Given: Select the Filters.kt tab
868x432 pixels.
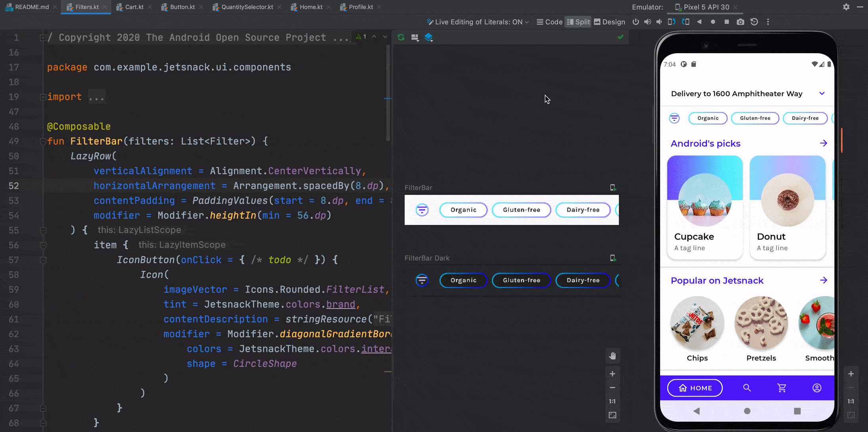Looking at the screenshot, I should [x=86, y=7].
